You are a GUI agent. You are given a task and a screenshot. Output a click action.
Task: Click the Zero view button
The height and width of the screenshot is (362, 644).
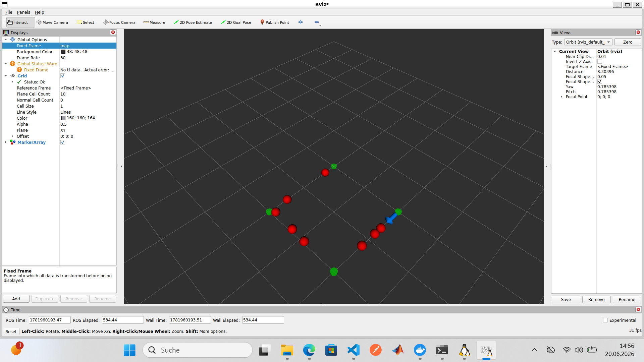pos(628,42)
